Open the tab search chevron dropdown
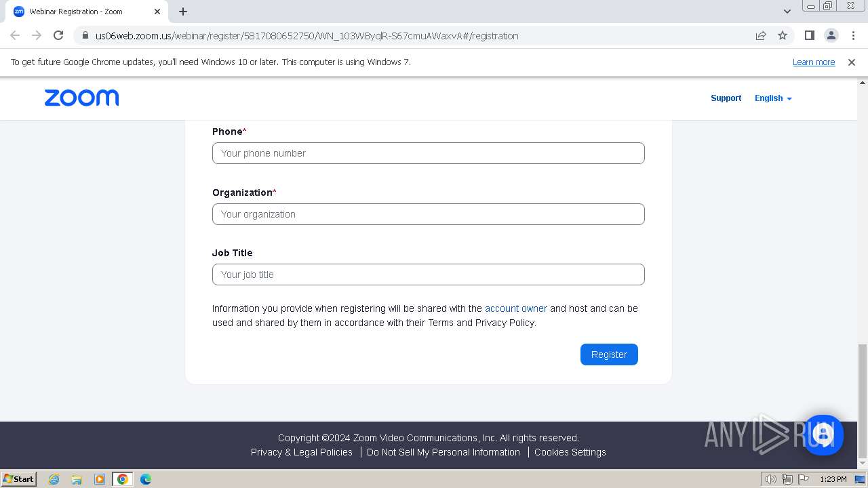The image size is (868, 488). pos(787,12)
